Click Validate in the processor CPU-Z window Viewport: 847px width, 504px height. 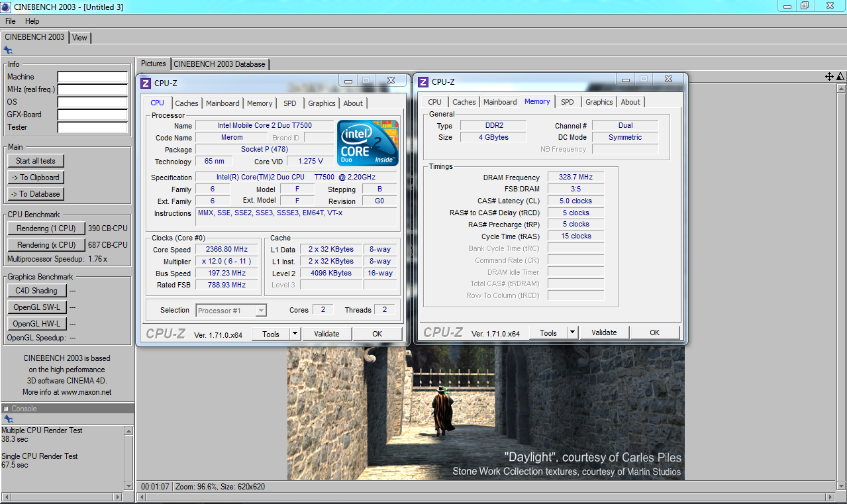tap(326, 334)
